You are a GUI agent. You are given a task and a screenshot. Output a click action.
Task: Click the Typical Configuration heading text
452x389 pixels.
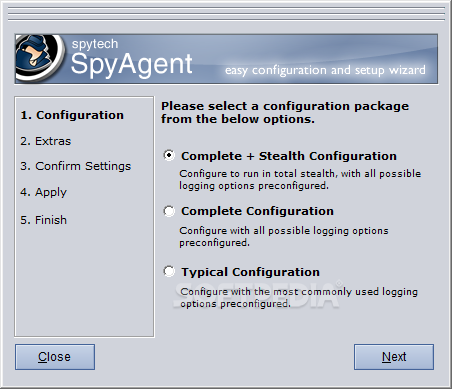[250, 272]
